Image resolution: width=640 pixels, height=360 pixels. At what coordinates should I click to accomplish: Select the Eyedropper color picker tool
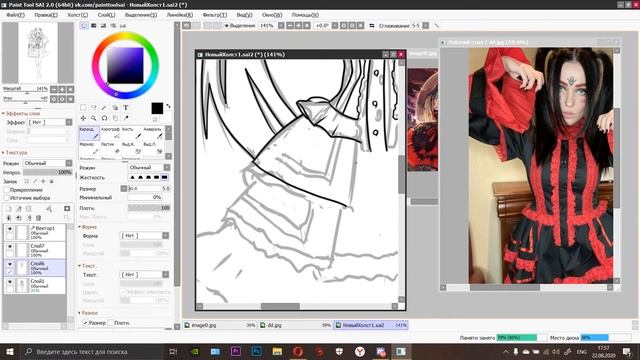[x=126, y=118]
